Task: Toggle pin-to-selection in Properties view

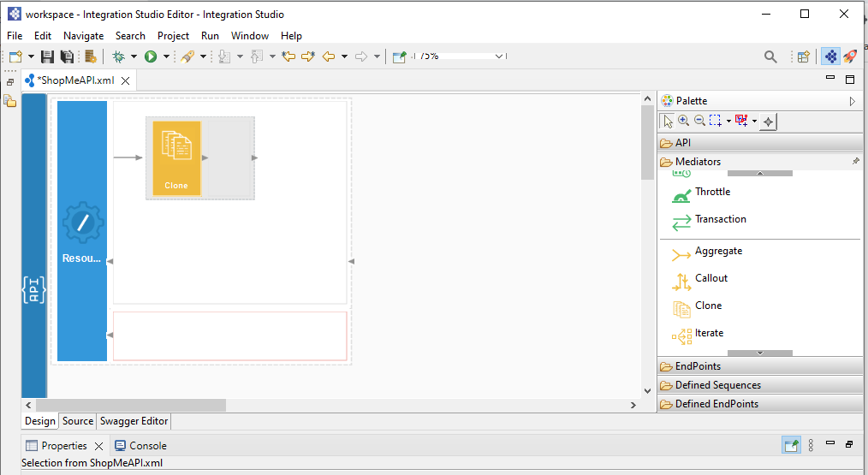Action: pyautogui.click(x=792, y=445)
